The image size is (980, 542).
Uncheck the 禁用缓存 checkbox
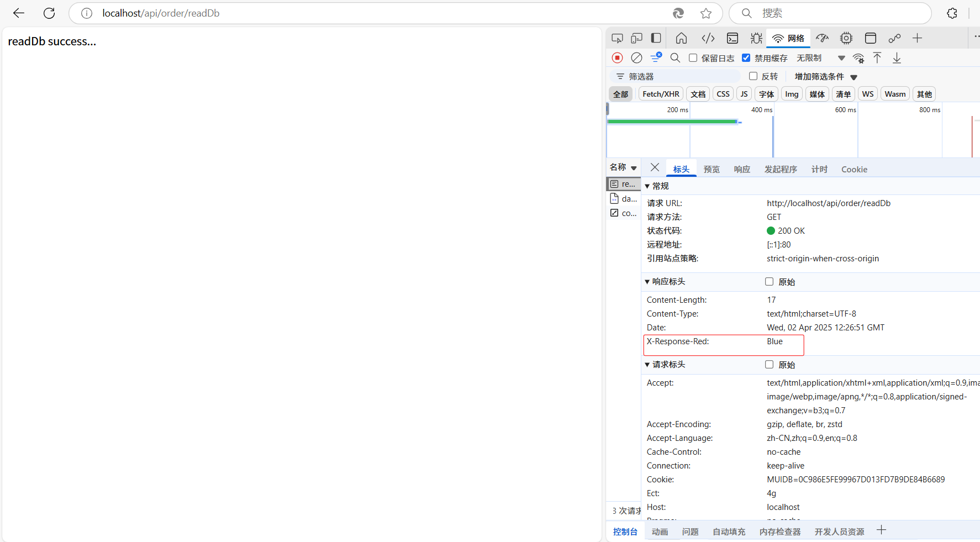coord(746,58)
